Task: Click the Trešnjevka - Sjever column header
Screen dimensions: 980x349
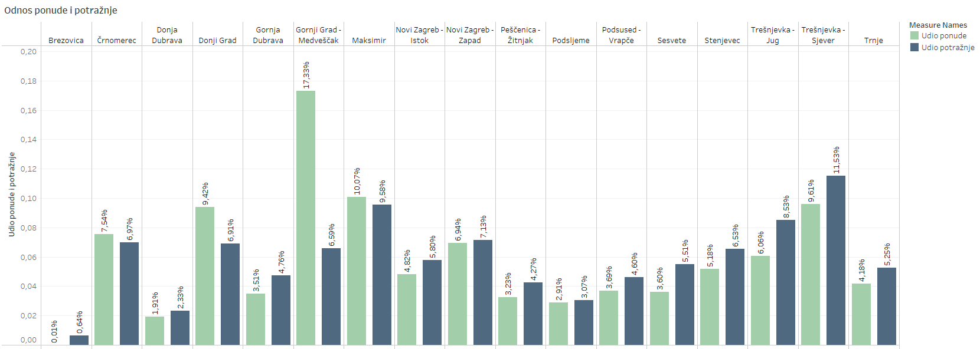Action: point(823,35)
